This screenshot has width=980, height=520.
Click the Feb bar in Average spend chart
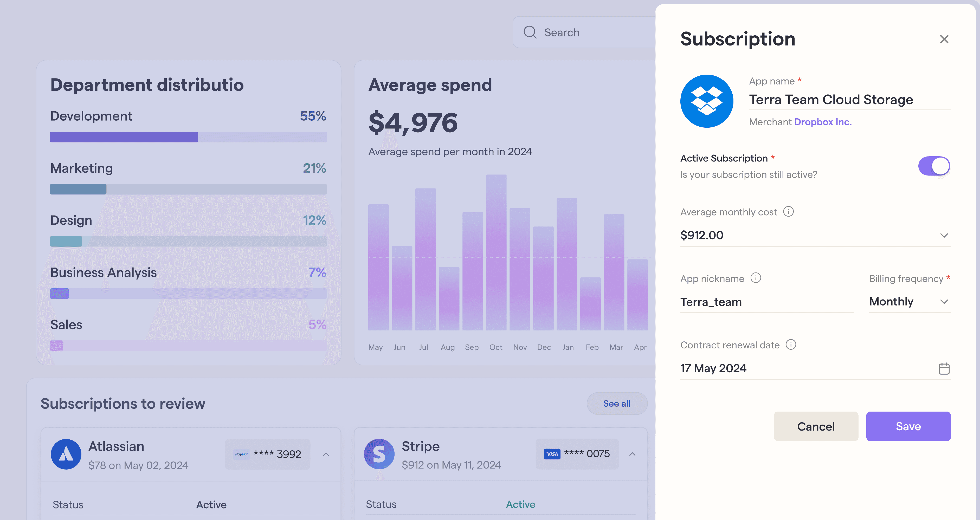point(590,304)
